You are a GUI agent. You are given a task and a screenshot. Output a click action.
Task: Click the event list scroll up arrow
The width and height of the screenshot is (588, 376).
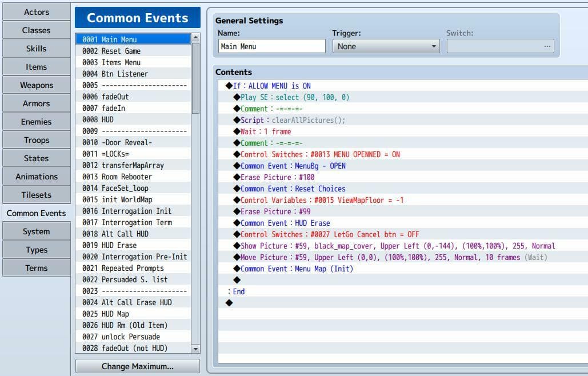(195, 38)
